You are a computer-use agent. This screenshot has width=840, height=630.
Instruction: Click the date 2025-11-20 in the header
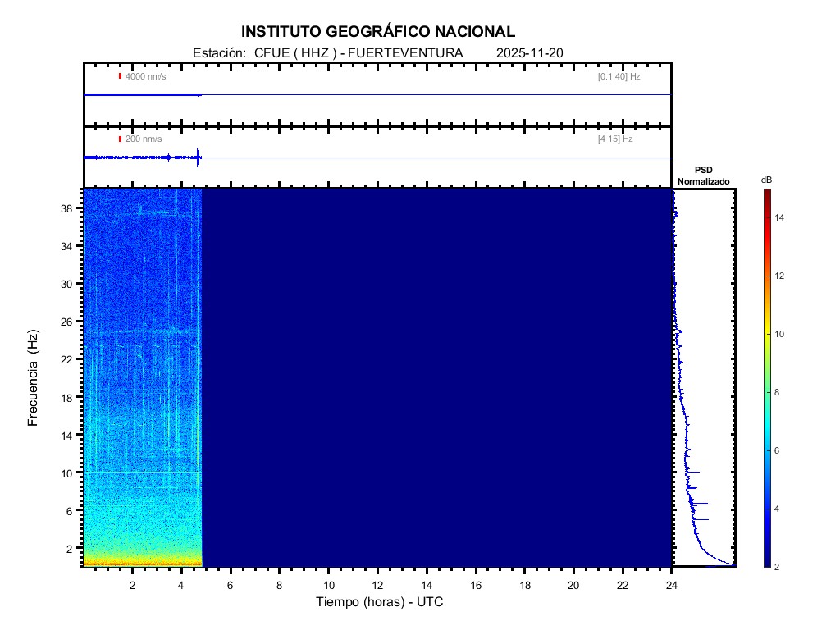[x=529, y=53]
